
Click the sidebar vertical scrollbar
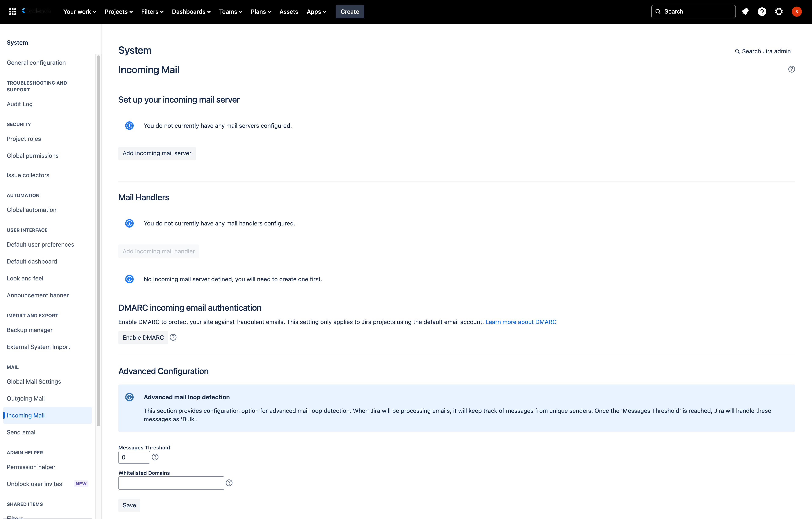[99, 241]
